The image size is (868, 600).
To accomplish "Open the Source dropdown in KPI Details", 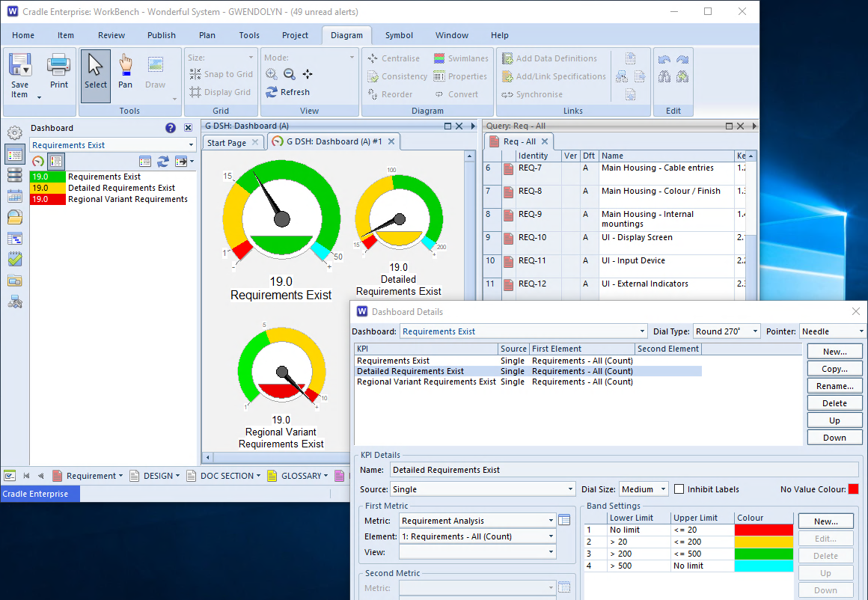I will [x=570, y=489].
